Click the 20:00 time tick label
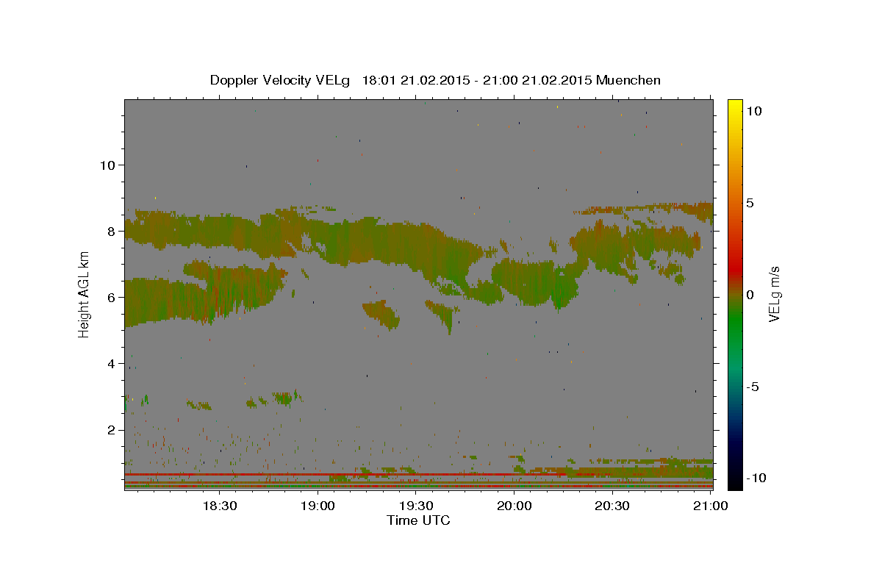Image resolution: width=882 pixels, height=588 pixels. pos(514,506)
